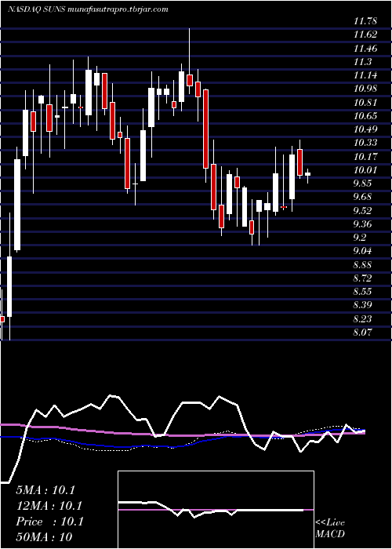Screen dimensions: 392x549
Task: Click the 12MA : 10.1 readout
Action: coord(49,506)
